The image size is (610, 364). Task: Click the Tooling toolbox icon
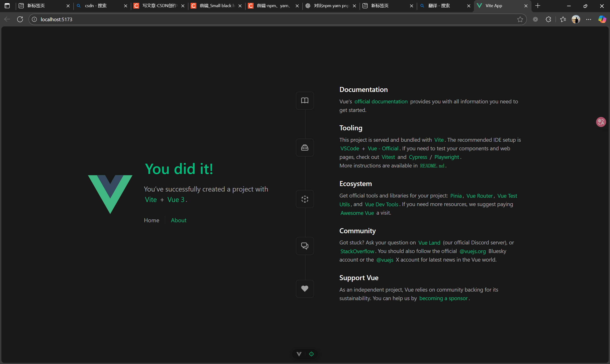305,148
